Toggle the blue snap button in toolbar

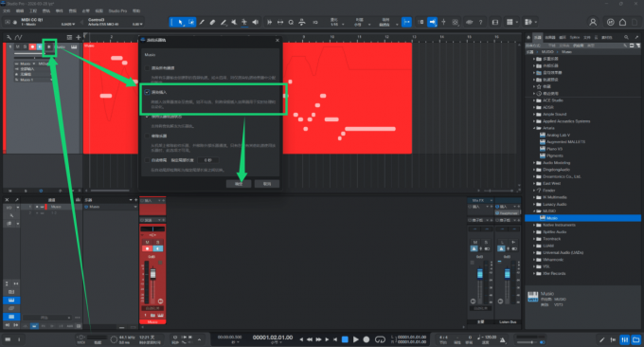point(406,22)
